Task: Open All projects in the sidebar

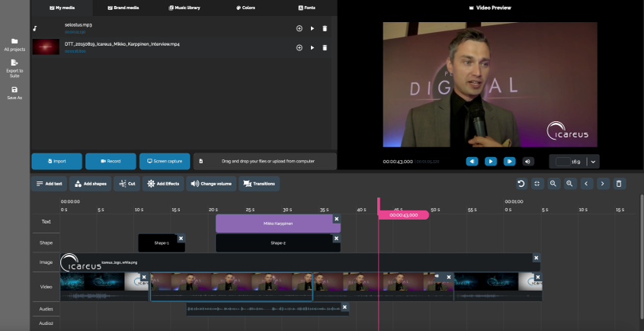Action: (x=14, y=44)
